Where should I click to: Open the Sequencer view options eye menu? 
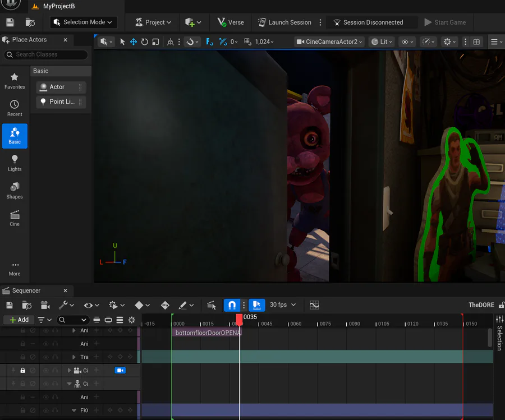point(91,305)
